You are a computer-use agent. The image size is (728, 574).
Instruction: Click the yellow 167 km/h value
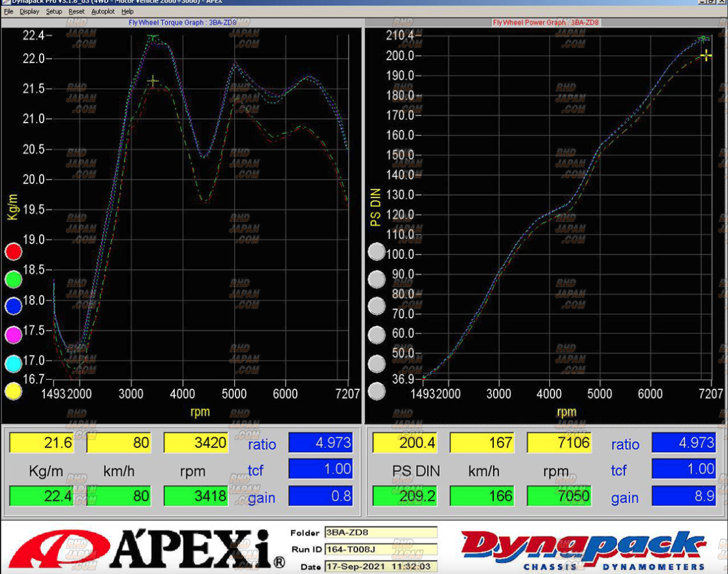(482, 443)
